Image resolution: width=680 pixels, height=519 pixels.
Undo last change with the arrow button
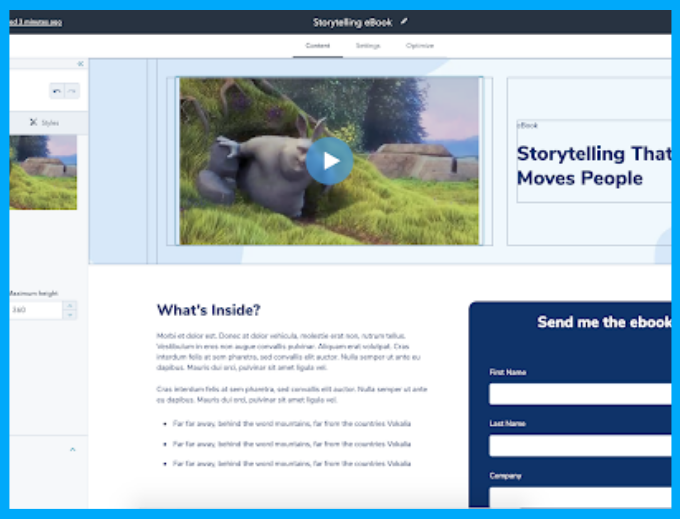pyautogui.click(x=56, y=91)
